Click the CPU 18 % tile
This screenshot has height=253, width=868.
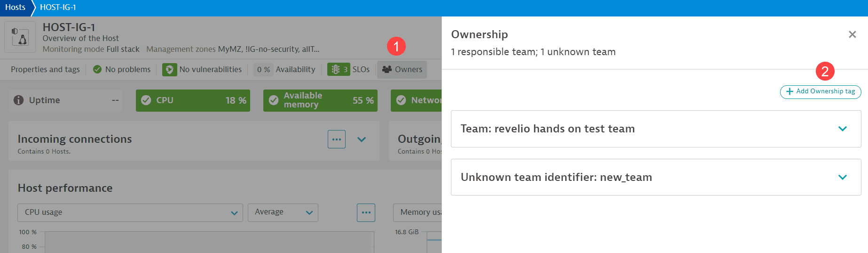193,100
